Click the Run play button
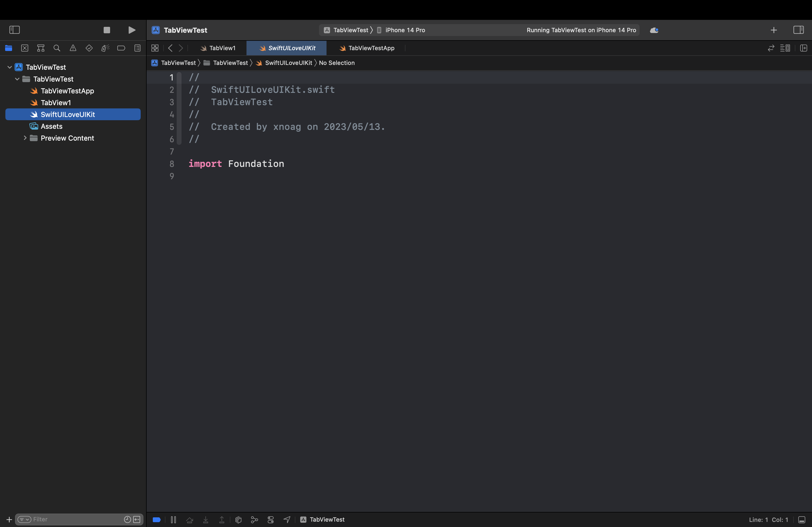Viewport: 812px width, 527px height. tap(132, 30)
